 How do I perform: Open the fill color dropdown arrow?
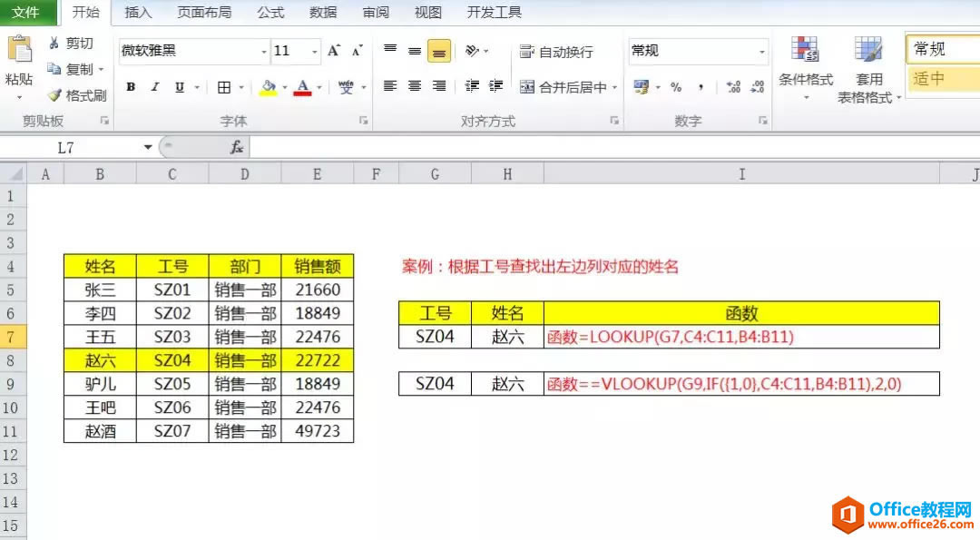click(x=284, y=87)
